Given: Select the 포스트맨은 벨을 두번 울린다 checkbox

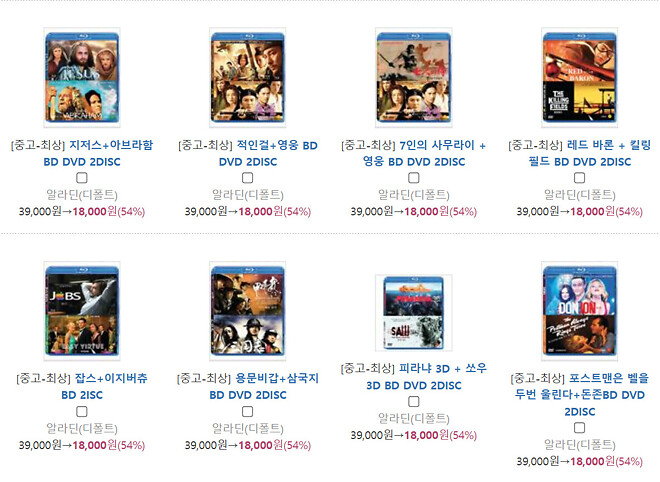Looking at the screenshot, I should point(580,428).
